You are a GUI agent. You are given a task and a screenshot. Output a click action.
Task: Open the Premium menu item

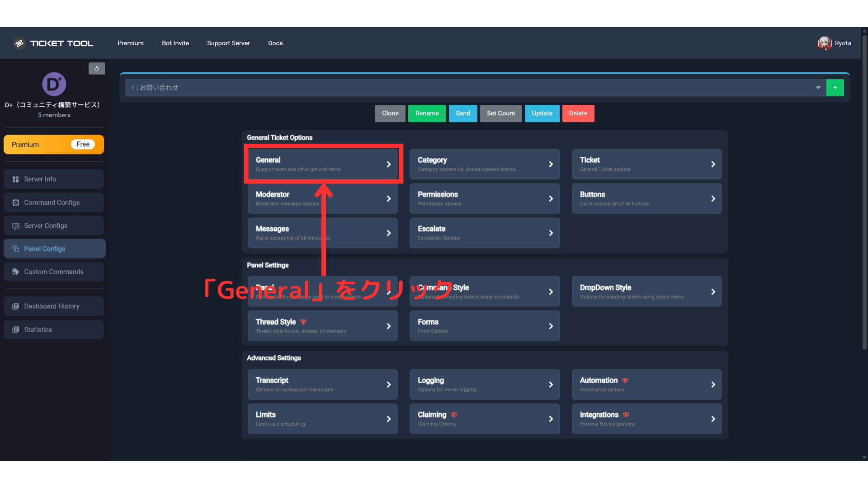click(130, 43)
